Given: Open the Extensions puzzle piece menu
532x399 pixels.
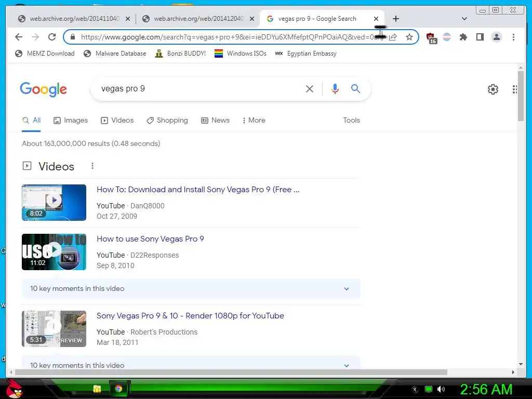Looking at the screenshot, I should (x=463, y=37).
